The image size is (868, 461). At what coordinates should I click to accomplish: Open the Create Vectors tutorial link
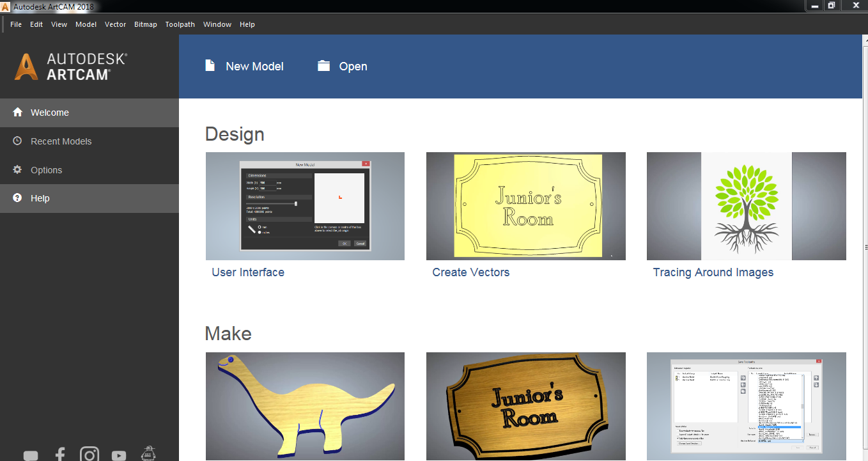(x=471, y=272)
